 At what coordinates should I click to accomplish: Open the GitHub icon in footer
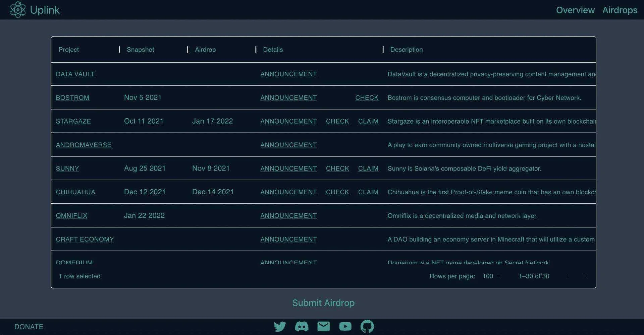click(x=367, y=326)
